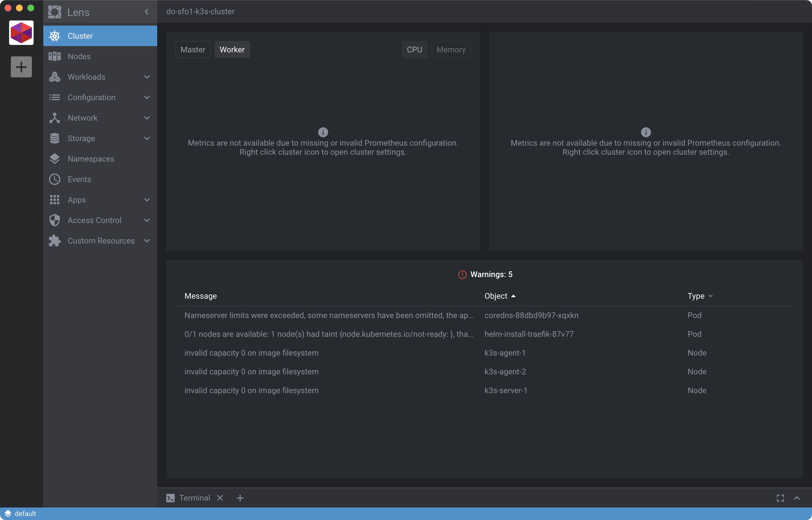
Task: Open the Namespaces sidebar item
Action: [100, 159]
